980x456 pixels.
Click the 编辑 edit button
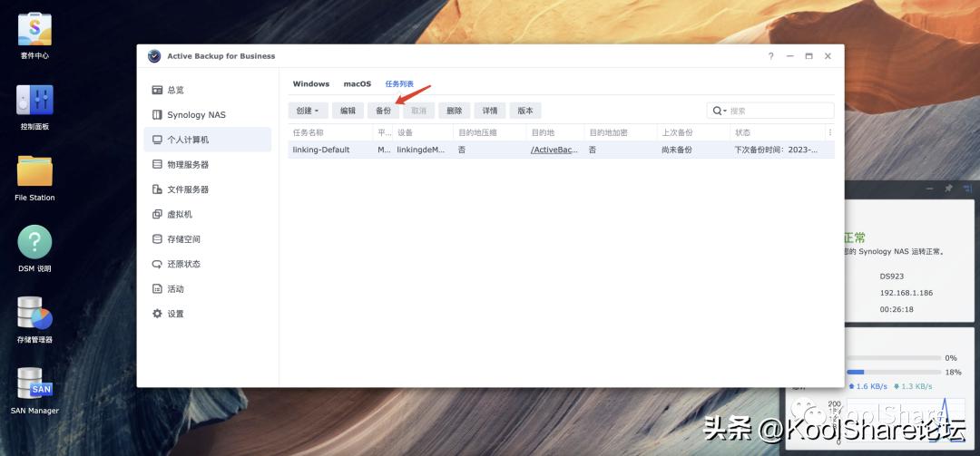pyautogui.click(x=348, y=111)
